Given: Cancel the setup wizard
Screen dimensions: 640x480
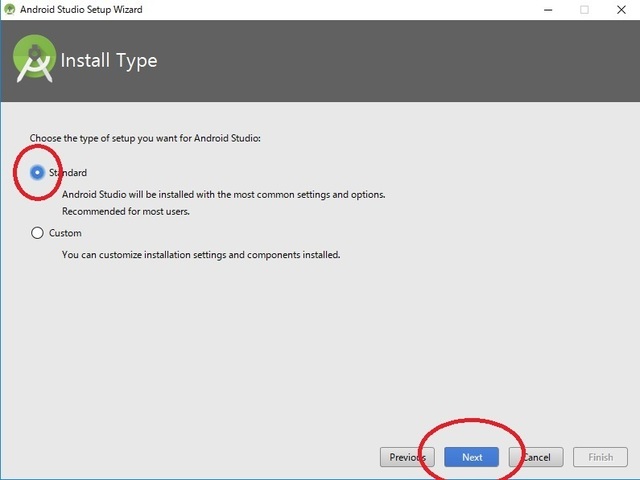Looking at the screenshot, I should [536, 457].
